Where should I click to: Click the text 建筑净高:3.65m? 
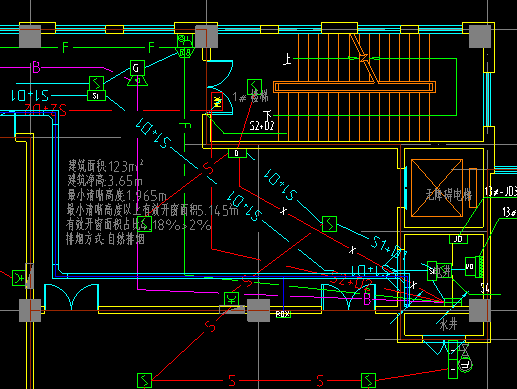coord(105,181)
